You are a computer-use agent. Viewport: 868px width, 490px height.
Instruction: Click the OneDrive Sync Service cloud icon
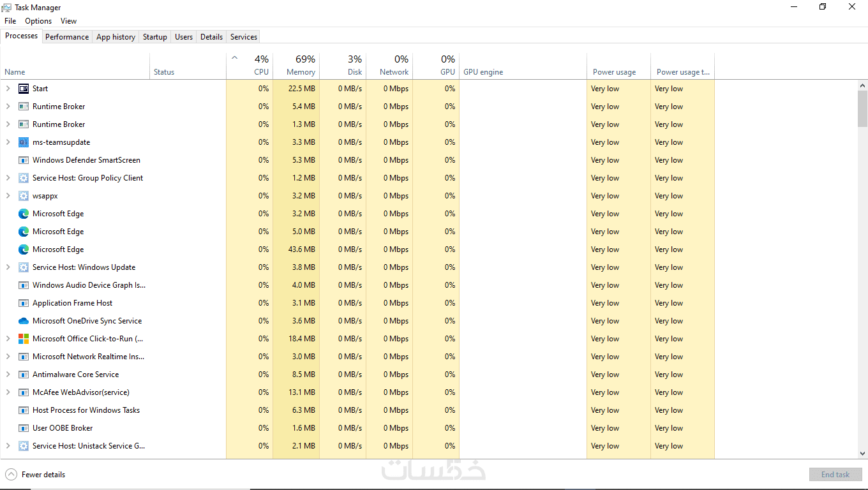pyautogui.click(x=24, y=321)
